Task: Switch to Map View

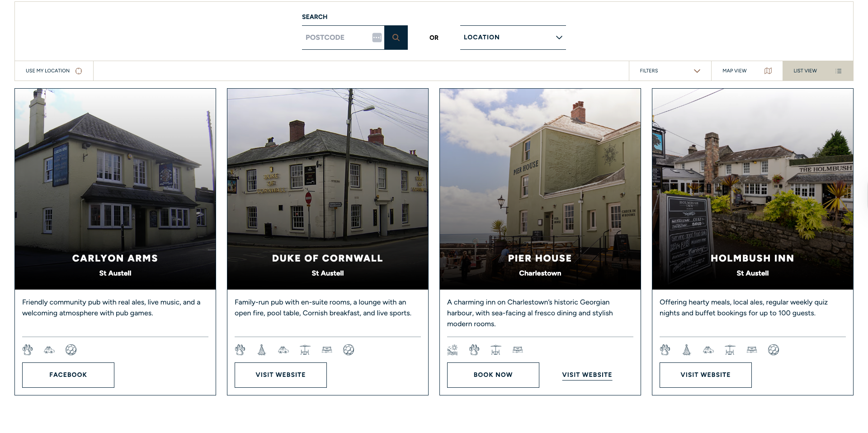Action: (x=747, y=71)
